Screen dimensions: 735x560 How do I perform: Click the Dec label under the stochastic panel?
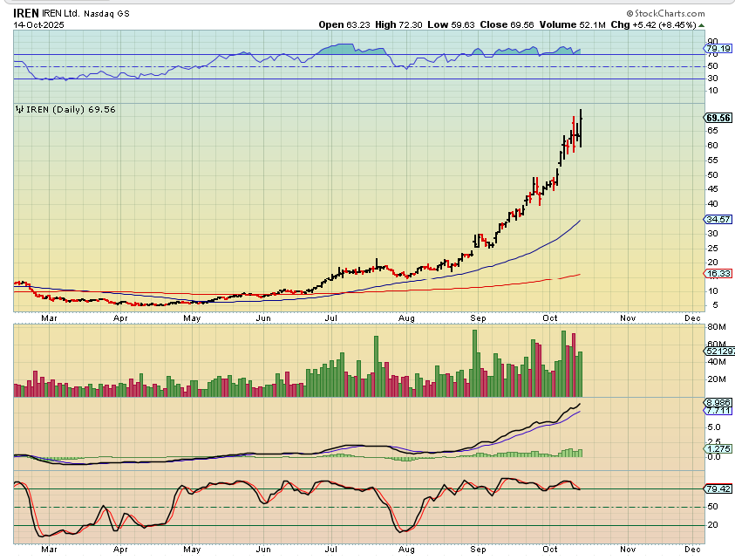coord(692,550)
